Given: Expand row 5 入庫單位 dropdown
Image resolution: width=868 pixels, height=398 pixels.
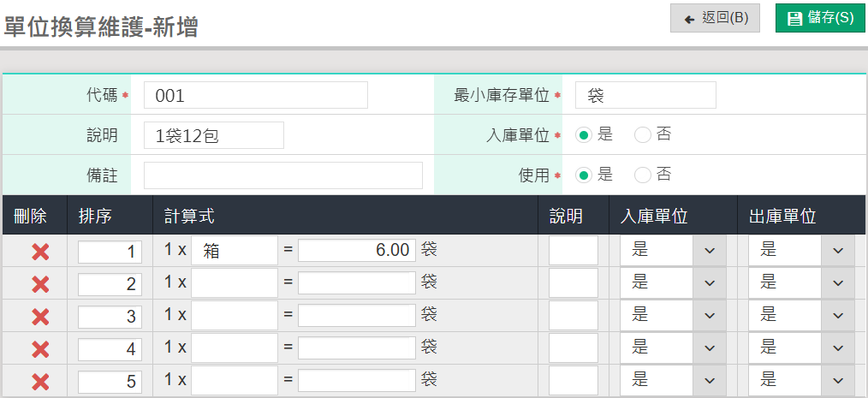Looking at the screenshot, I should point(673,380).
